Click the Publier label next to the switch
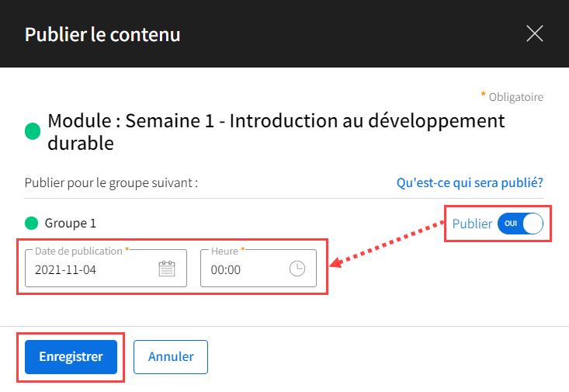The image size is (569, 392). 472,224
